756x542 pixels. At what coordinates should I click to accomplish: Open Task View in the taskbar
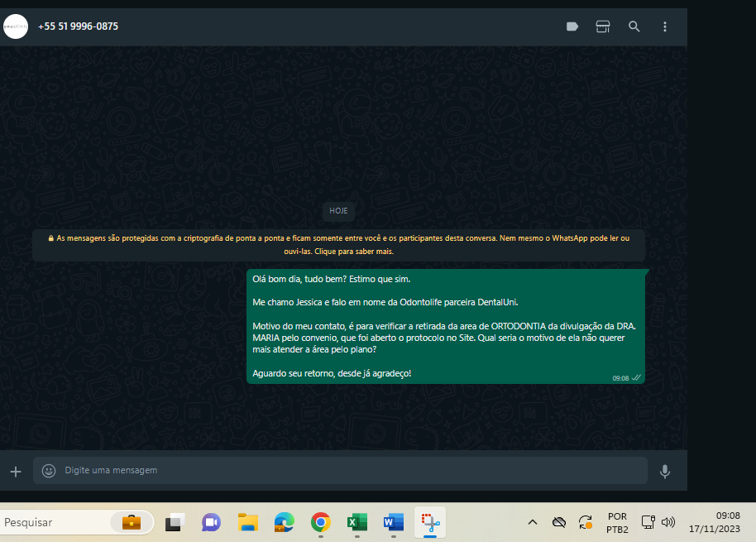click(x=175, y=522)
